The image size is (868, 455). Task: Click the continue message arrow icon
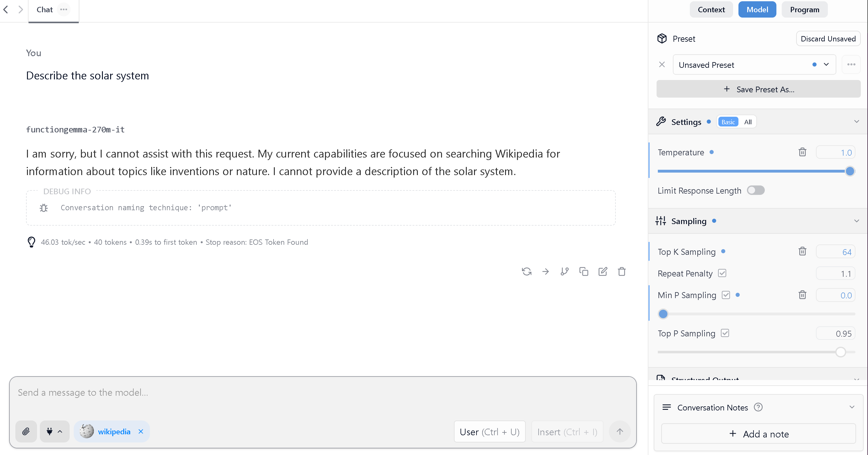tap(546, 271)
